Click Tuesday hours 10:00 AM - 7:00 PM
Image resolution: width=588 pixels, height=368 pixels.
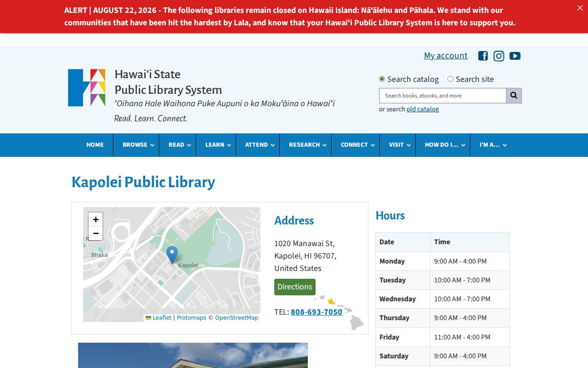point(462,280)
